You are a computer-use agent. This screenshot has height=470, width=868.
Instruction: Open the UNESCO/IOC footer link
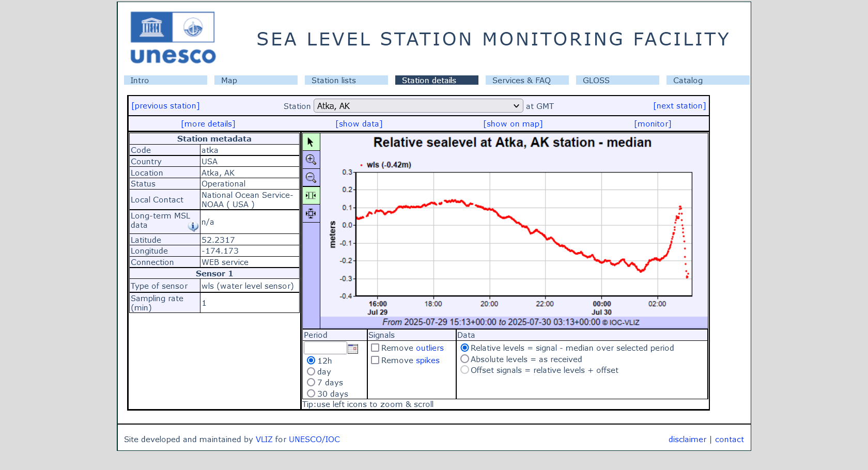[314, 440]
